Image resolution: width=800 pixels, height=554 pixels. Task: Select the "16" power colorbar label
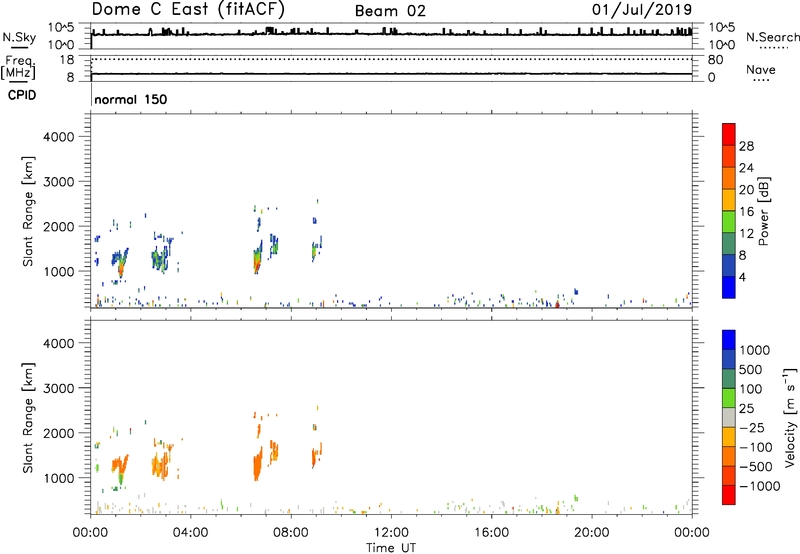pyautogui.click(x=746, y=212)
